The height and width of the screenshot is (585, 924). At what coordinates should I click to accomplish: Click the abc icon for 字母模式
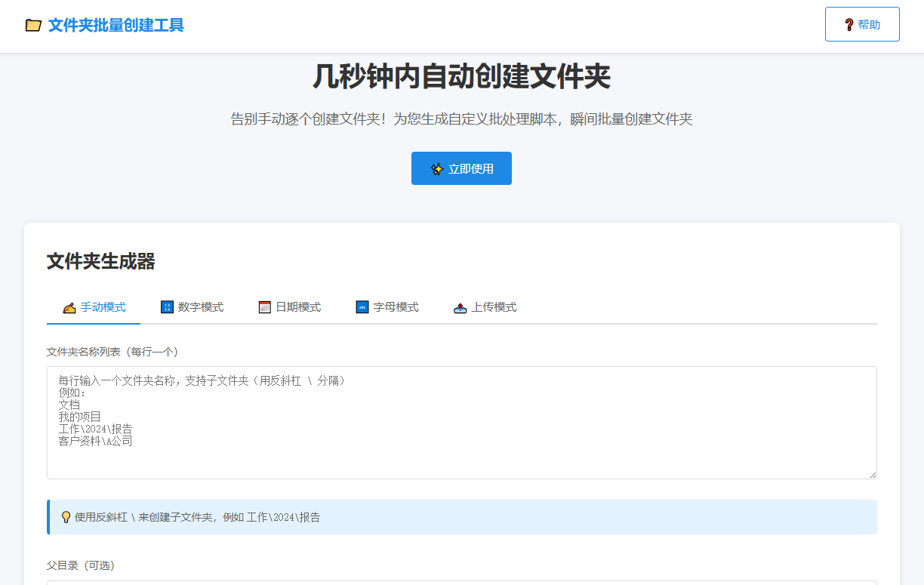click(x=362, y=307)
